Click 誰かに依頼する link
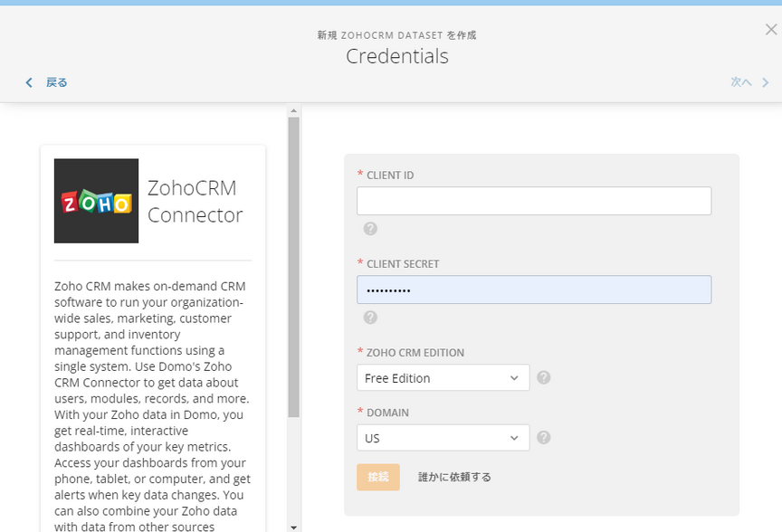This screenshot has height=532, width=782. pyautogui.click(x=454, y=477)
